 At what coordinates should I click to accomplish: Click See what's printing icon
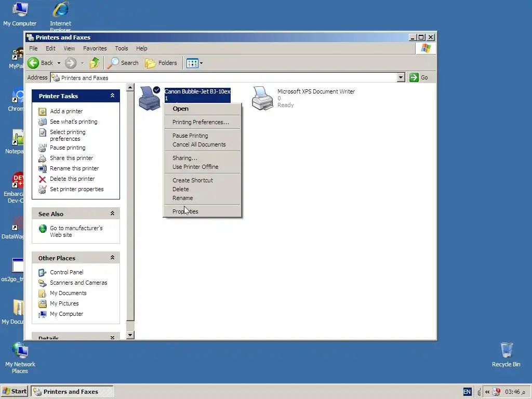click(x=43, y=122)
